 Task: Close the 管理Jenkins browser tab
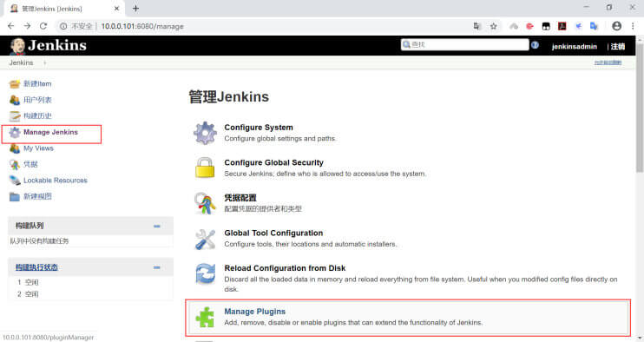tap(116, 8)
